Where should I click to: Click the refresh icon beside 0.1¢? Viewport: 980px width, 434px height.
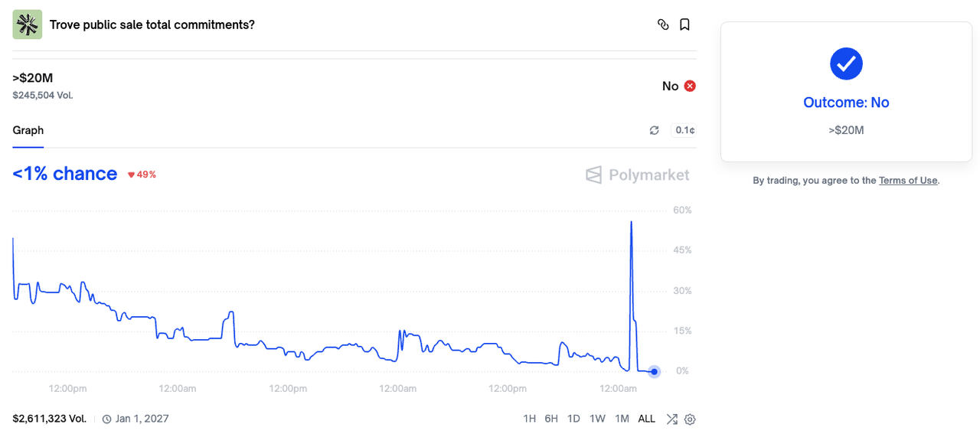pyautogui.click(x=654, y=130)
